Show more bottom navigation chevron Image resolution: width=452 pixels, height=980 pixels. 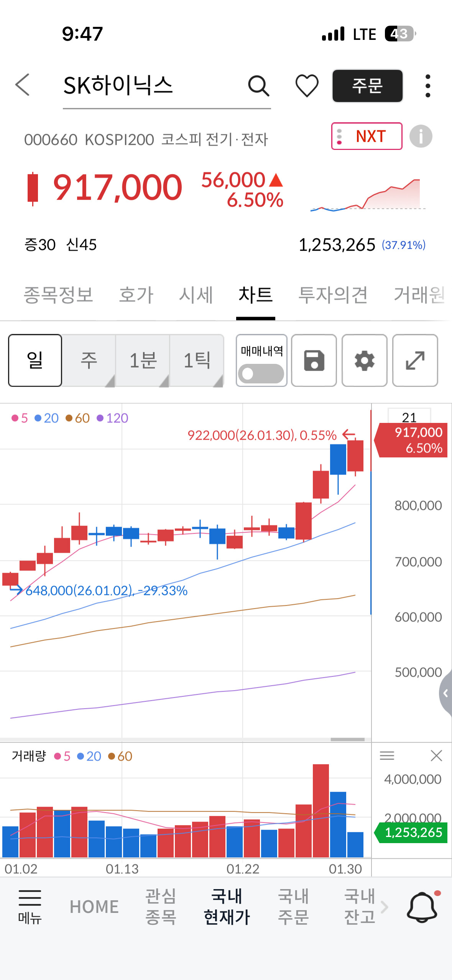pyautogui.click(x=385, y=907)
